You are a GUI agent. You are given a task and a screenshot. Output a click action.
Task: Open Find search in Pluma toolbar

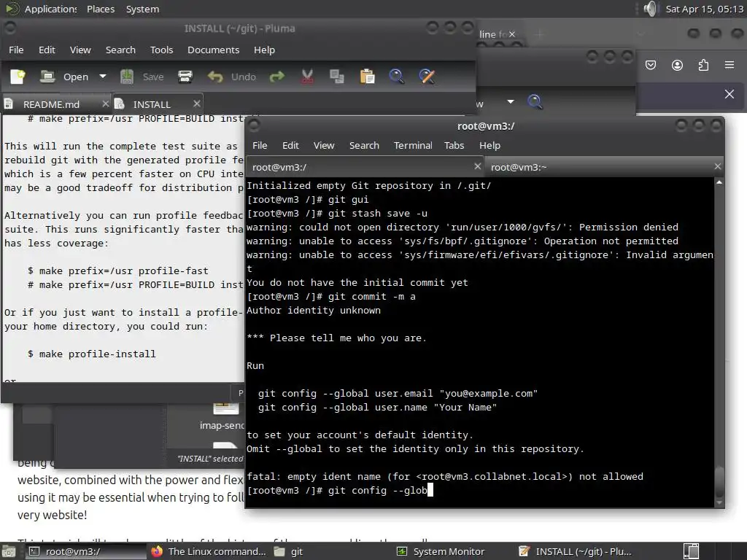[x=396, y=77]
